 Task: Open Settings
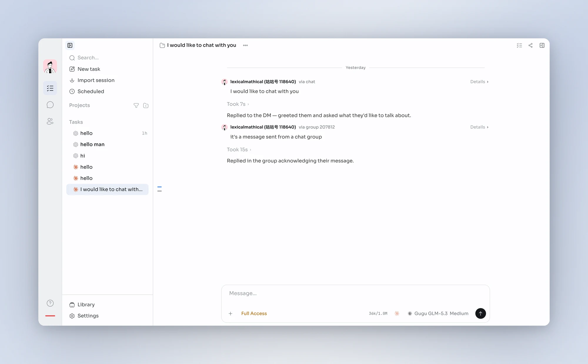pyautogui.click(x=108, y=316)
